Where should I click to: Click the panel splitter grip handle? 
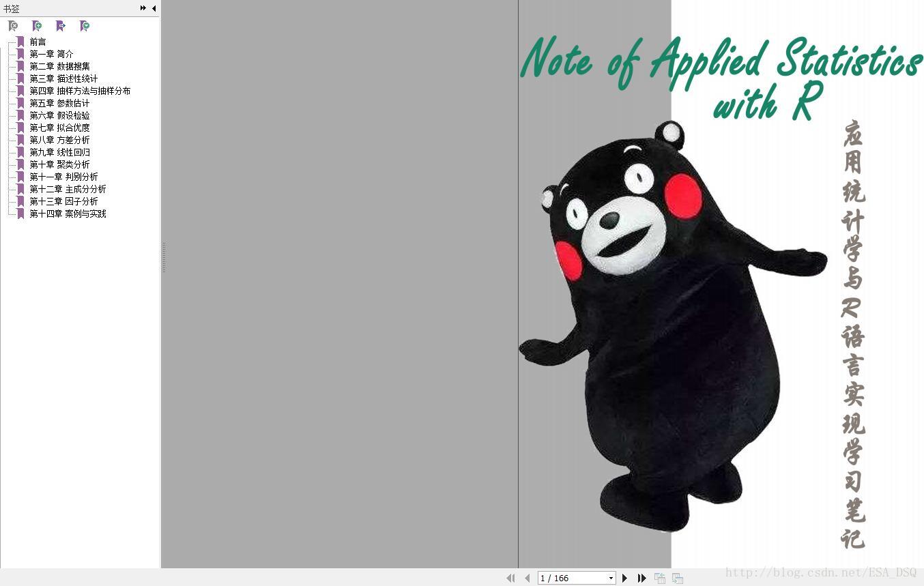pyautogui.click(x=164, y=257)
